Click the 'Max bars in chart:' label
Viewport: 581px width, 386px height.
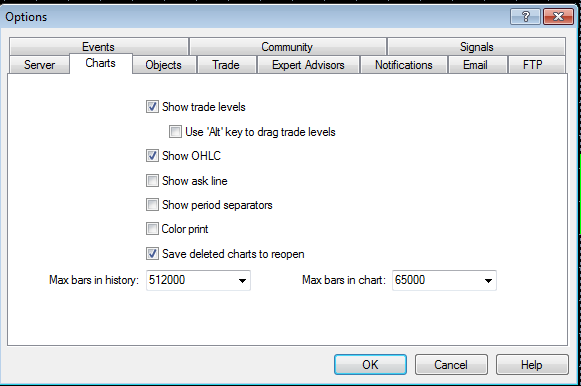point(344,280)
